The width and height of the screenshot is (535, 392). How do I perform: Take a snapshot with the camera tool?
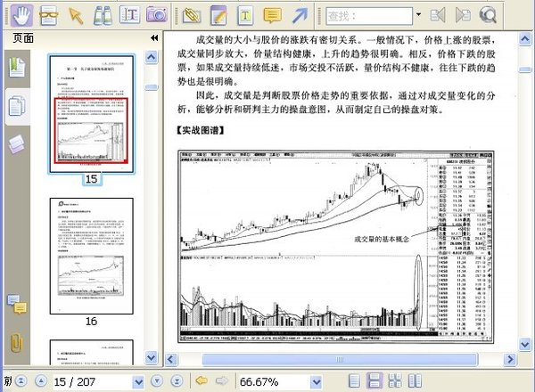(x=157, y=15)
